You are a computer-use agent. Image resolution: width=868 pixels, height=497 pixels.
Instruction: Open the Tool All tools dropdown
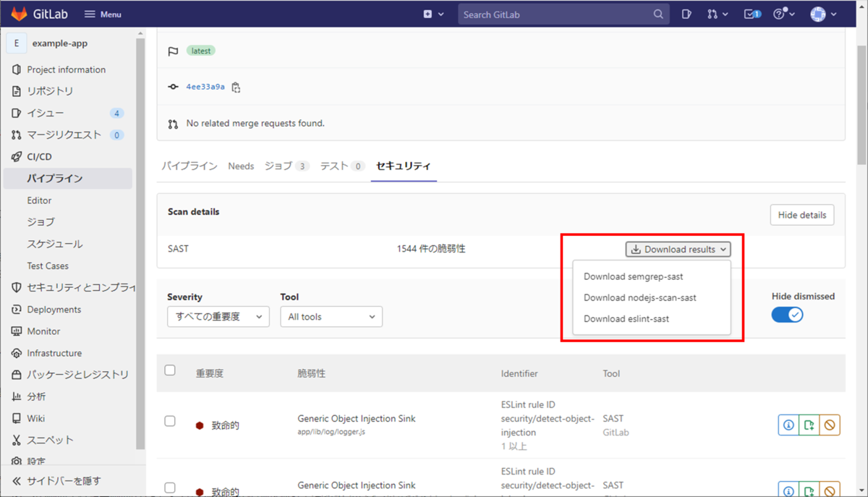pyautogui.click(x=331, y=317)
